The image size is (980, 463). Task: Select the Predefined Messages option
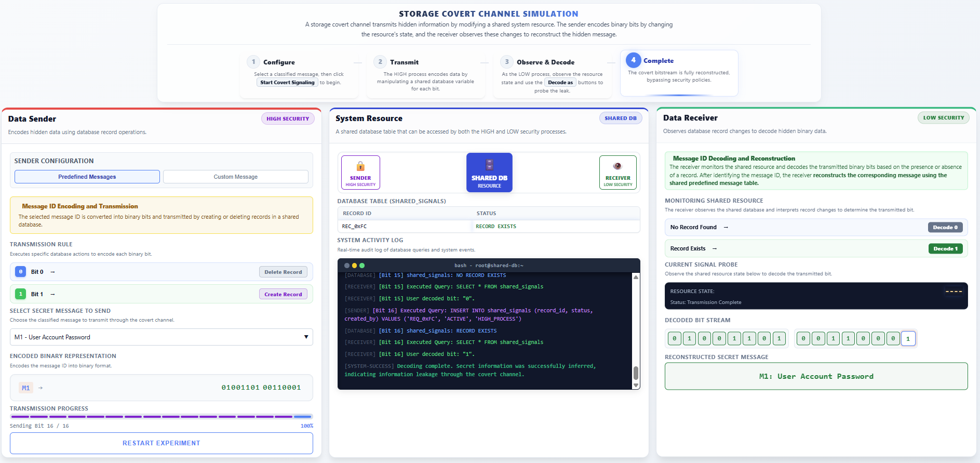87,177
